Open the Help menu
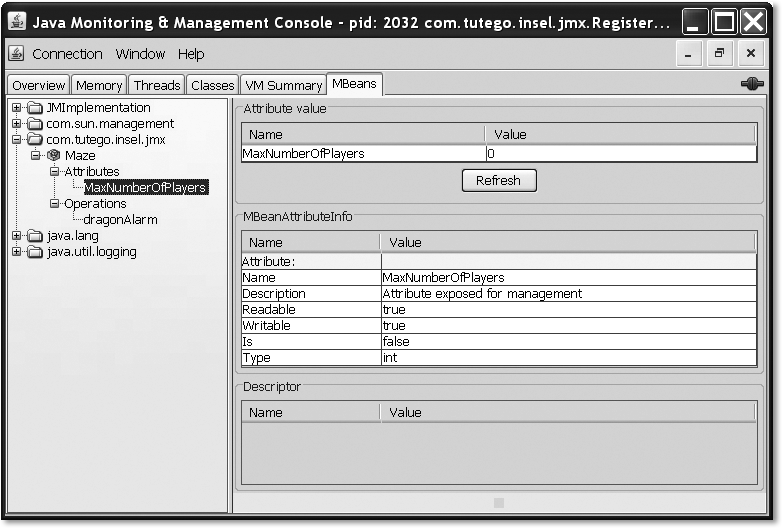The width and height of the screenshot is (782, 528). point(191,54)
